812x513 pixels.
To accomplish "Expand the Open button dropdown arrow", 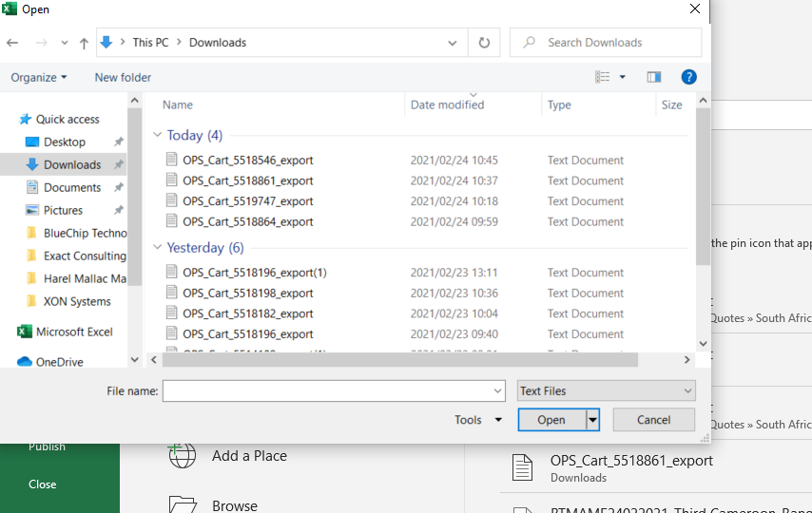I will (x=593, y=420).
